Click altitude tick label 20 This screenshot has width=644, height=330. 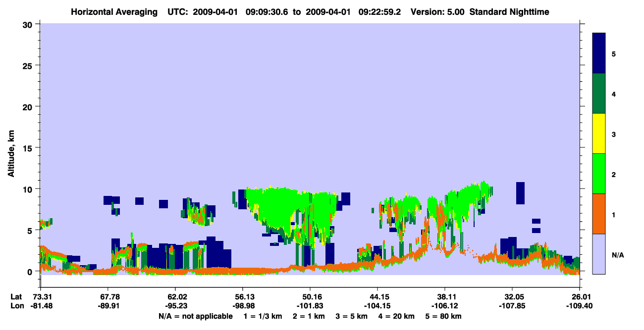[29, 107]
